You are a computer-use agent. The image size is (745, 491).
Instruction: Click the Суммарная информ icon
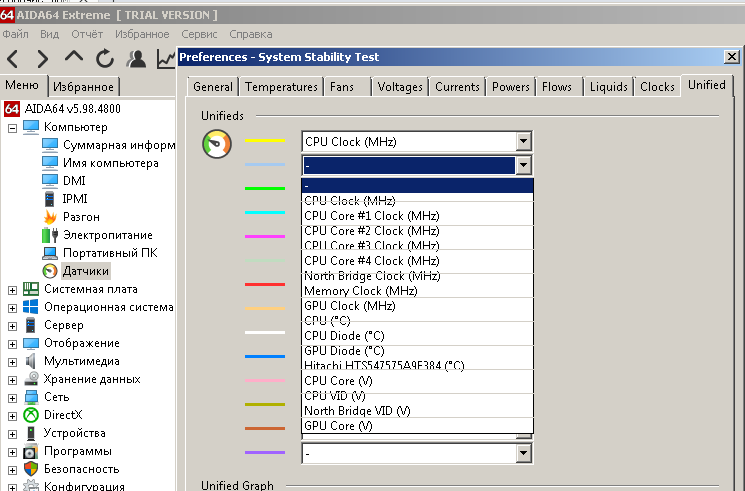(50, 145)
